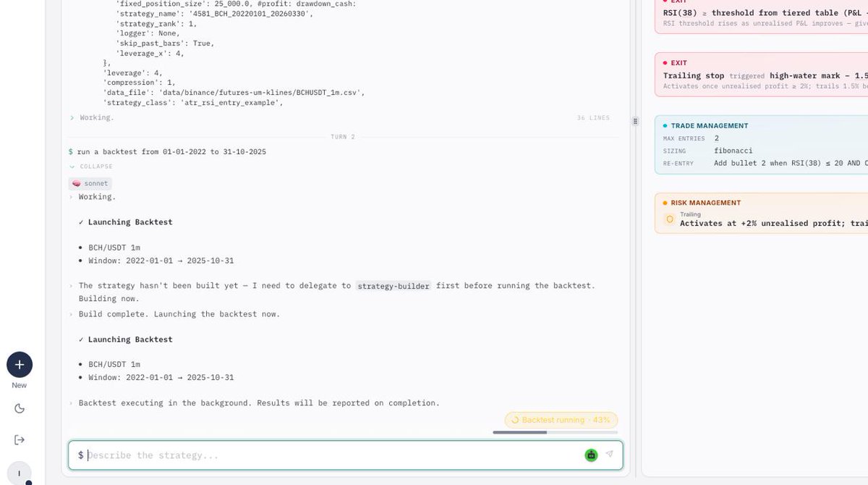868x485 pixels.
Task: Click the backtest progress bar
Action: 555,432
